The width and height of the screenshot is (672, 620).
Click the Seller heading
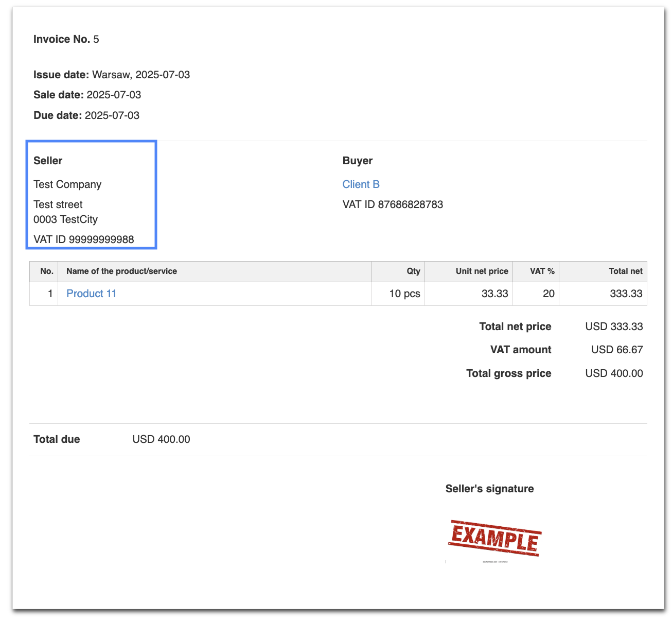pos(48,161)
